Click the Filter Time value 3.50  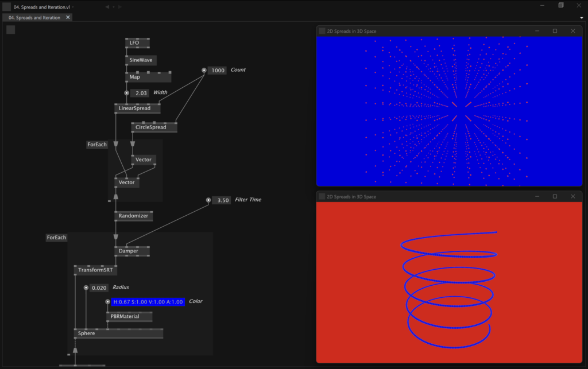(x=222, y=200)
